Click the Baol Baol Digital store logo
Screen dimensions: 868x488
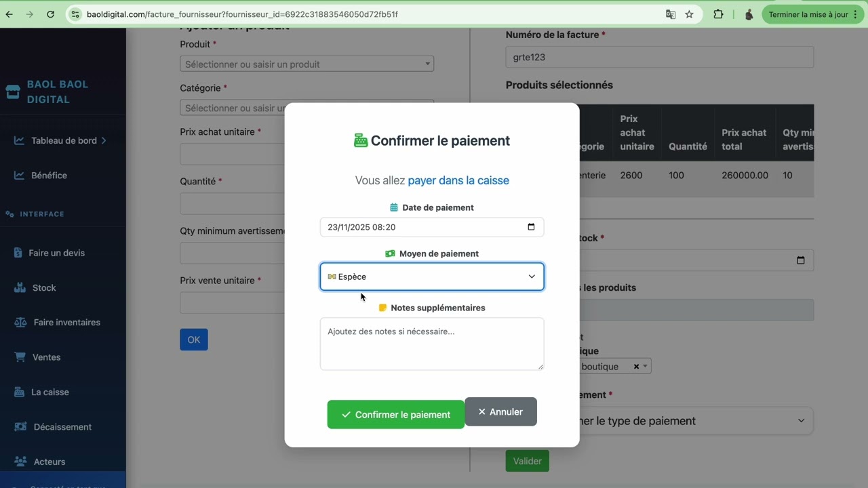(x=13, y=91)
